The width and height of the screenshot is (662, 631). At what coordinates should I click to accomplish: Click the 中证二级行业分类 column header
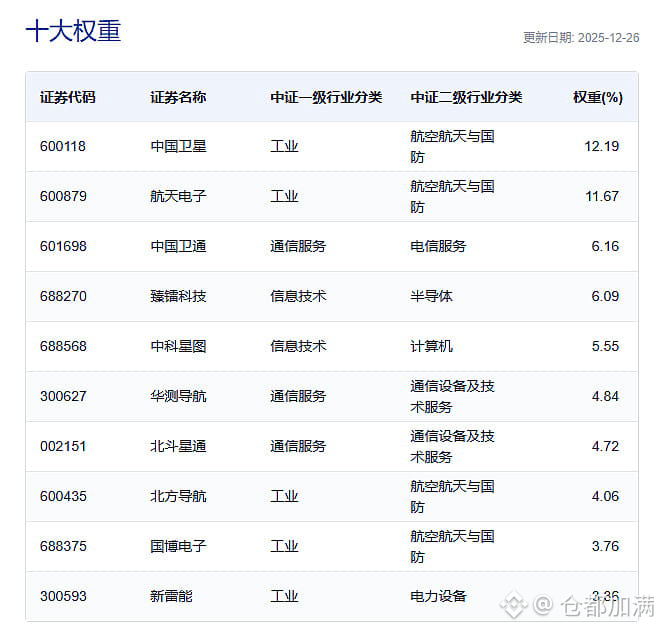(466, 97)
